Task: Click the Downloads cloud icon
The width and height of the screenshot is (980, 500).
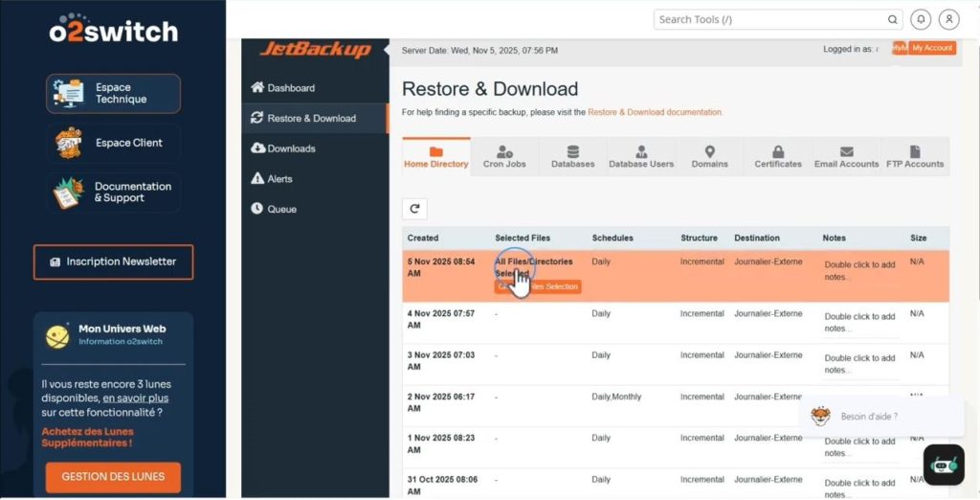Action: [x=257, y=148]
